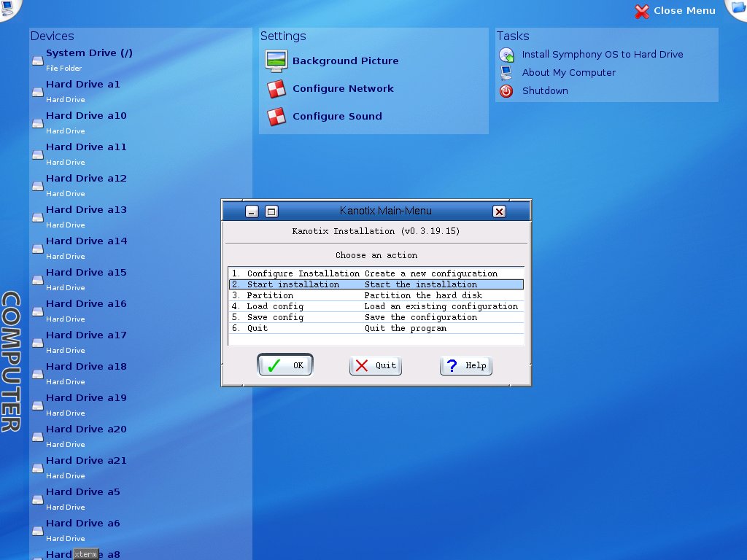
Task: Click the drive icon beside Hard Drive a18
Action: 38,375
